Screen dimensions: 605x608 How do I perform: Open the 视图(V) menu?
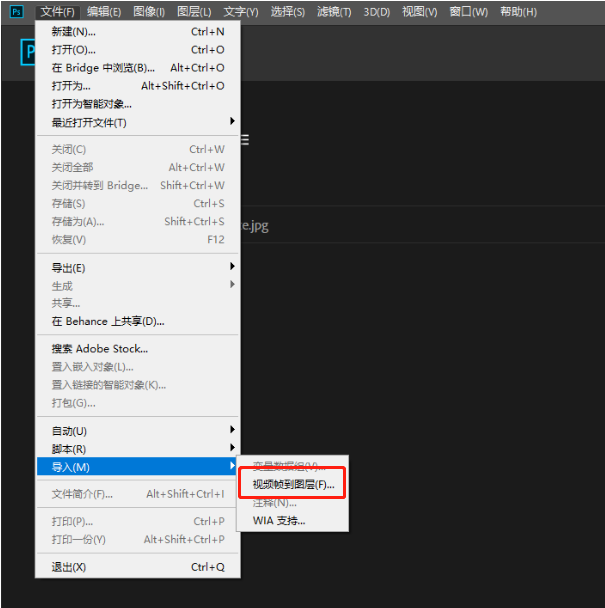pyautogui.click(x=420, y=12)
